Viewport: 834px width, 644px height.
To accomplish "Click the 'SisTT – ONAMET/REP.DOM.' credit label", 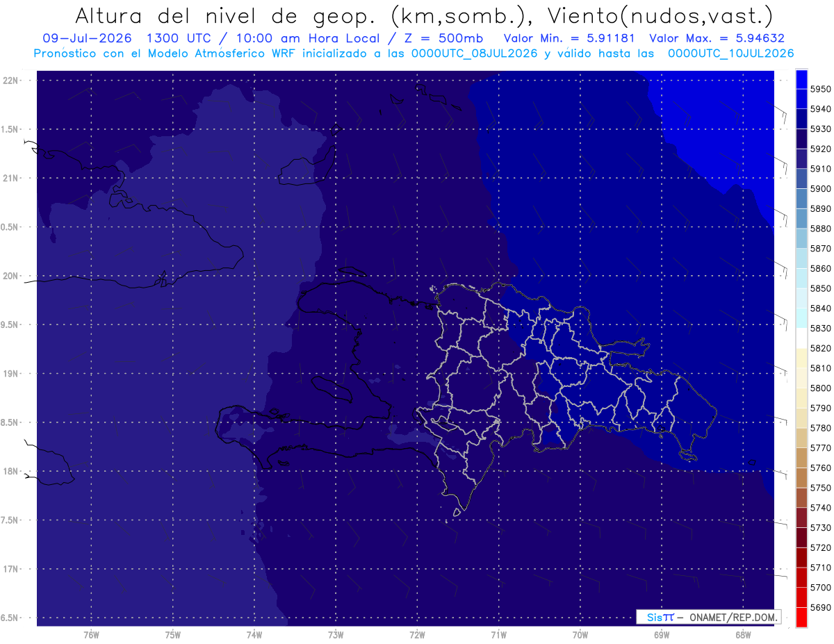I will point(708,617).
